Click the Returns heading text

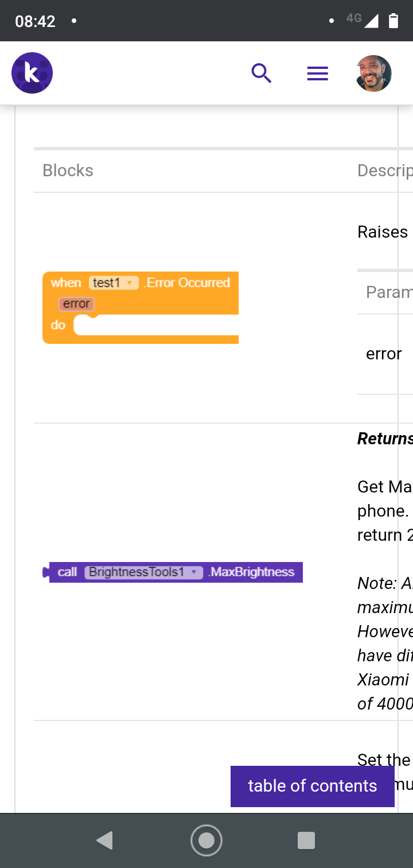click(385, 439)
